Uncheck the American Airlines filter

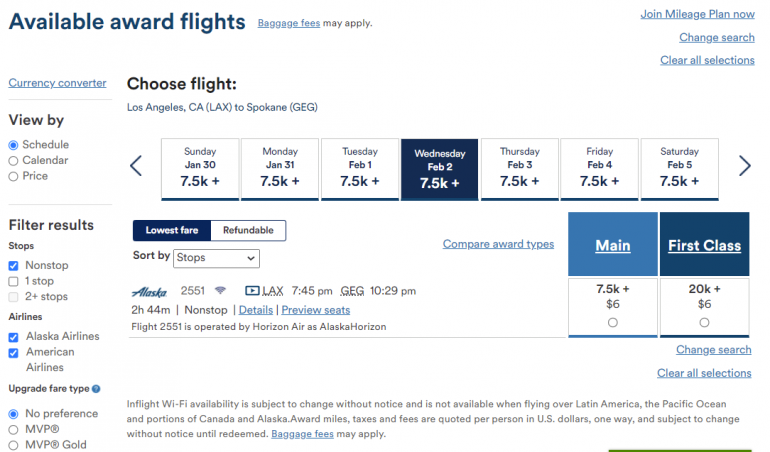[14, 352]
